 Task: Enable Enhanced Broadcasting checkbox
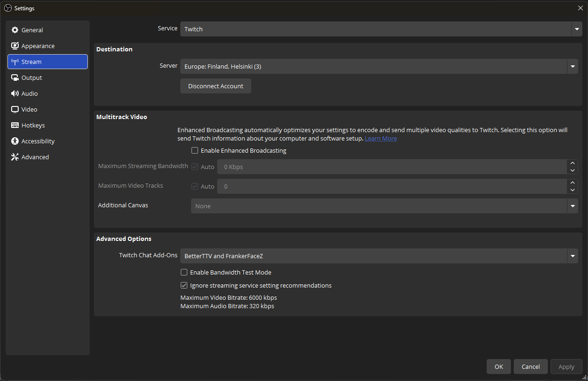pyautogui.click(x=195, y=150)
